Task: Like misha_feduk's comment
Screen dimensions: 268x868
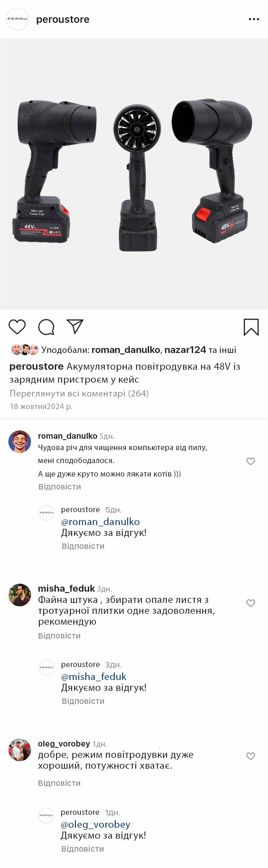Action: [250, 603]
